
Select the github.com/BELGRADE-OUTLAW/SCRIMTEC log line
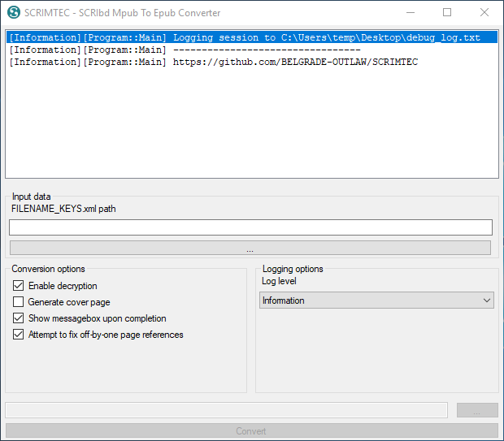[x=252, y=62]
